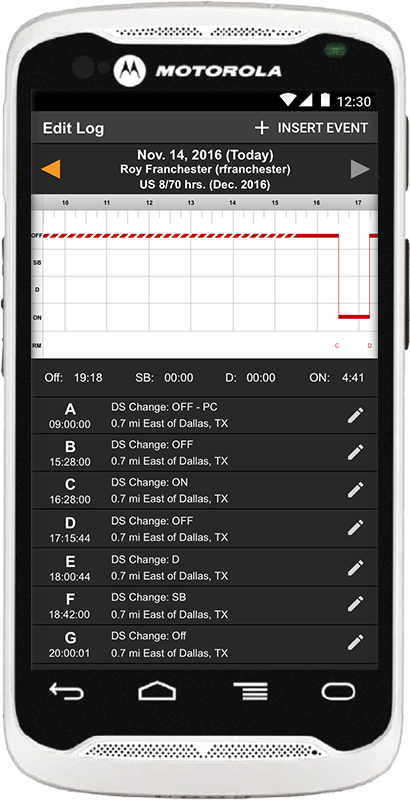Edit event E DS Change: D
Image resolution: width=410 pixels, height=800 pixels.
click(x=355, y=567)
